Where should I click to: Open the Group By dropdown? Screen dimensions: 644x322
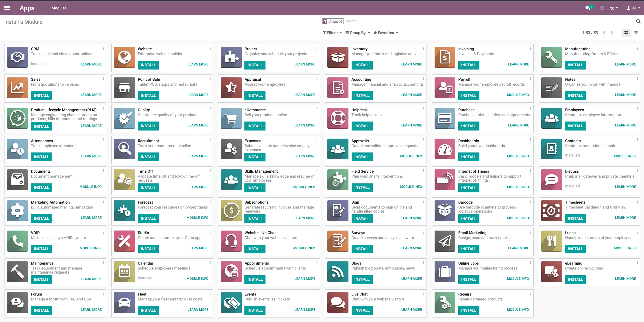tap(357, 33)
